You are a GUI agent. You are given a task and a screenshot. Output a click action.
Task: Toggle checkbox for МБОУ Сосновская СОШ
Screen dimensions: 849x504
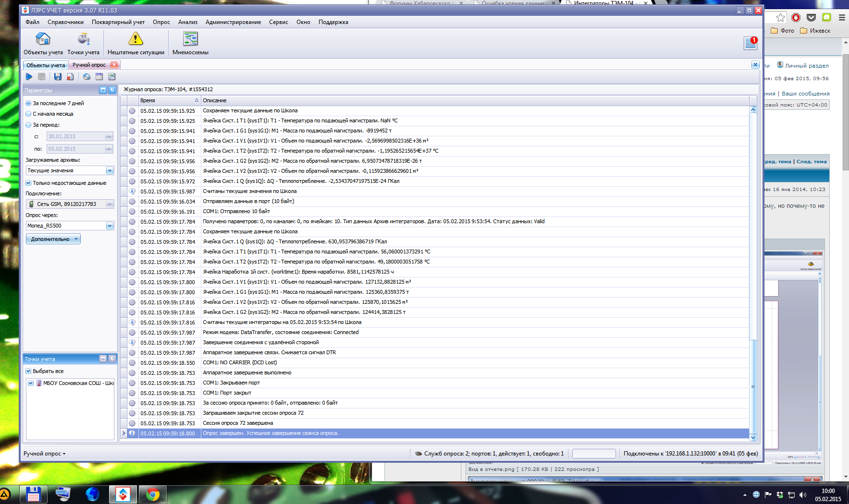[31, 383]
